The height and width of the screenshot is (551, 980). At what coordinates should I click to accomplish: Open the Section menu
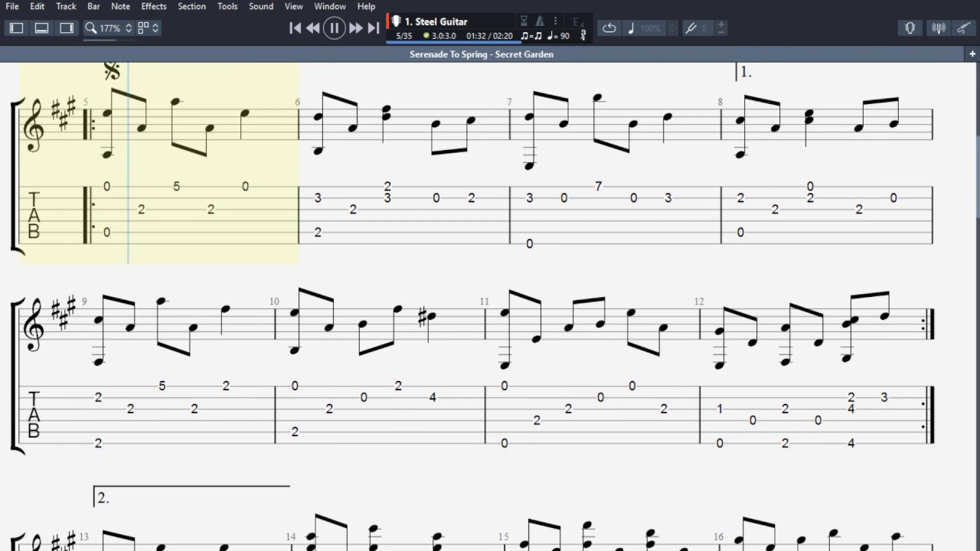click(191, 6)
